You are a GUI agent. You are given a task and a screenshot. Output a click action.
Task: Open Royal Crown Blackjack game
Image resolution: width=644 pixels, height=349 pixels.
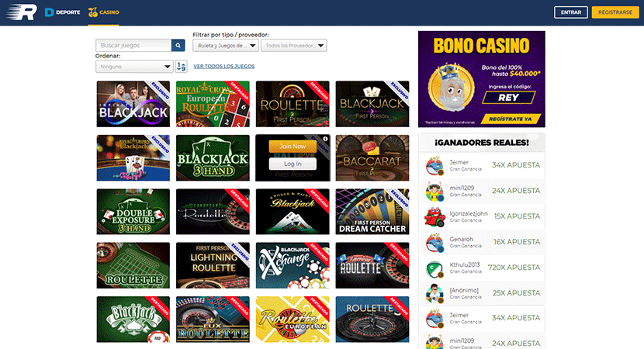(133, 157)
